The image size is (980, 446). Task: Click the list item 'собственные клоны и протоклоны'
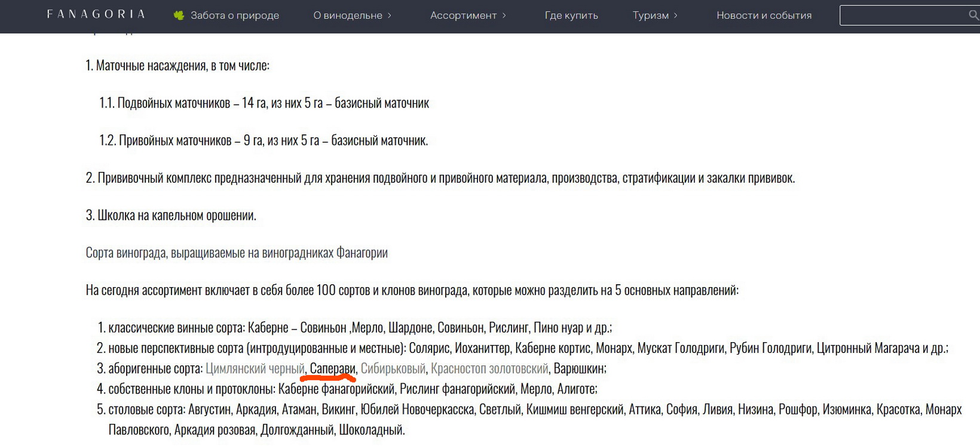pyautogui.click(x=353, y=389)
